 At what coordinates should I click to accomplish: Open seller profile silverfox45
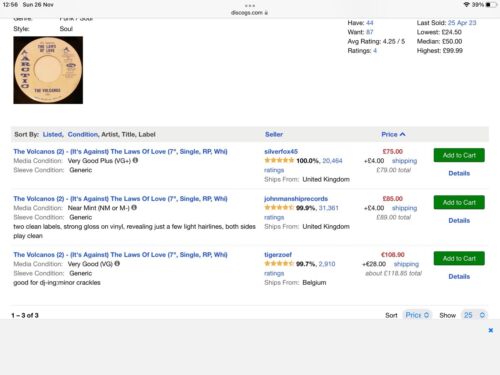(x=281, y=151)
